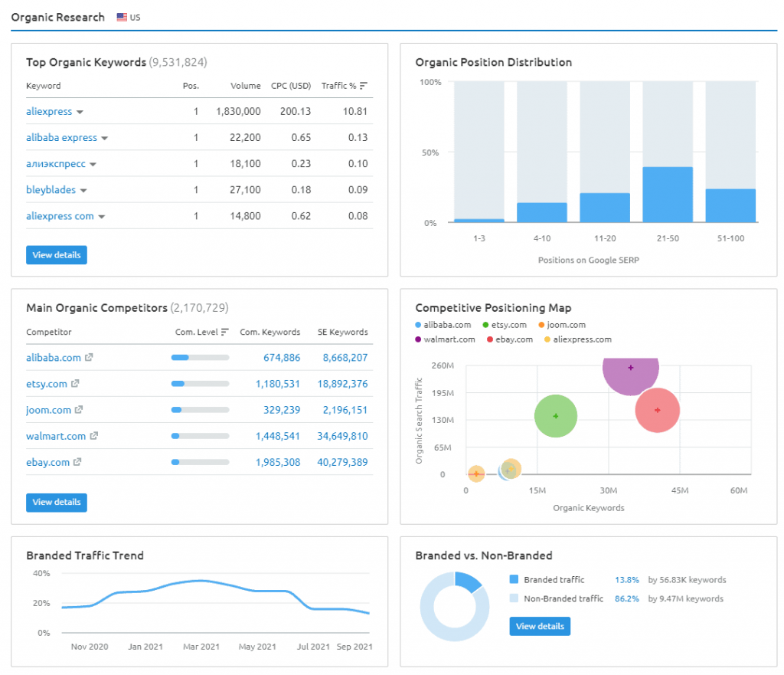Click etsy.com common keywords 1,180,531

click(278, 384)
